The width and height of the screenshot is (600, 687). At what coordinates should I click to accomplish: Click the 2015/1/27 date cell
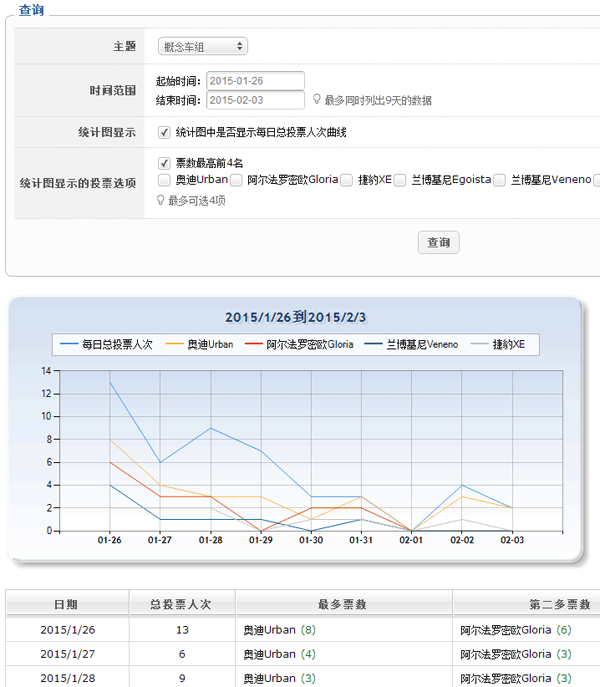[x=67, y=654]
